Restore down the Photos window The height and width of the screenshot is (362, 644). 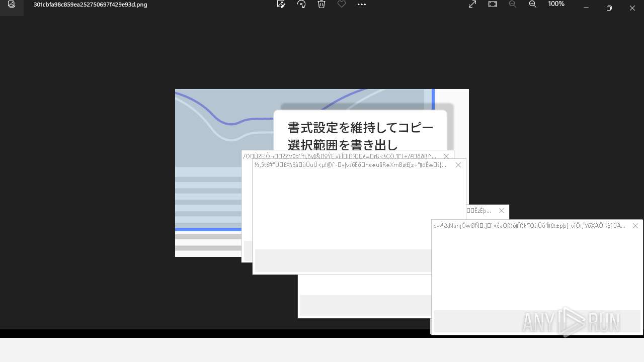point(609,8)
